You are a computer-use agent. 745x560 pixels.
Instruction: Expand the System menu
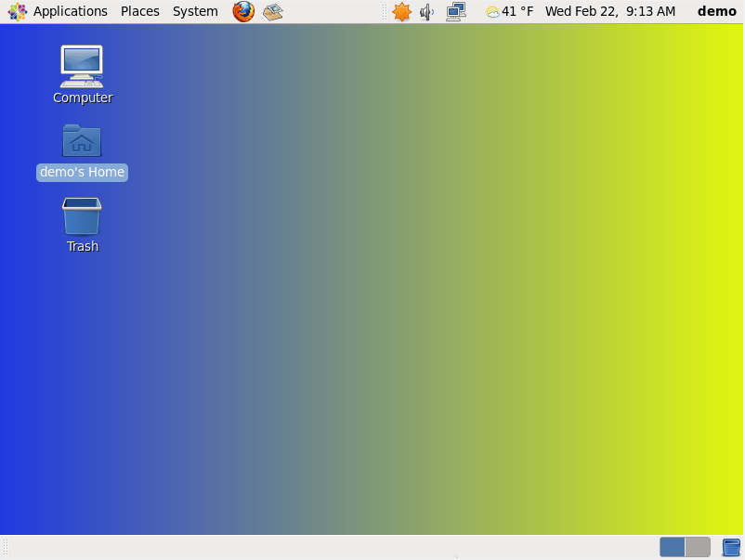coord(195,11)
